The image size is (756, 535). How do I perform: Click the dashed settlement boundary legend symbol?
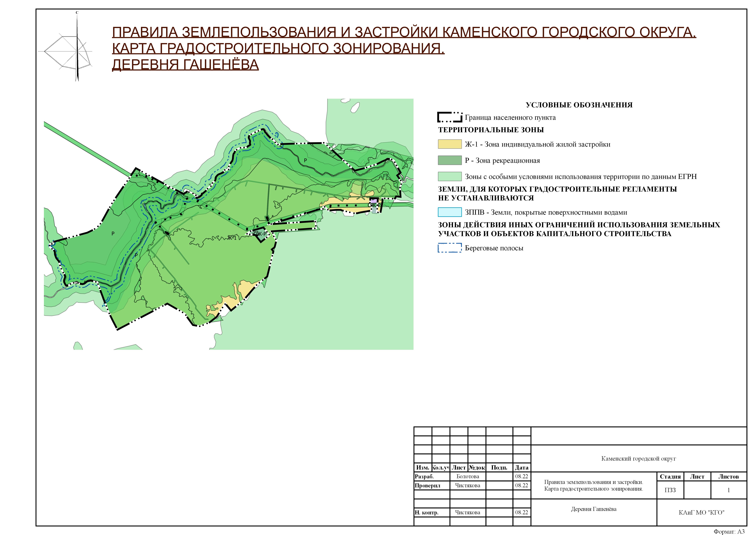(449, 118)
